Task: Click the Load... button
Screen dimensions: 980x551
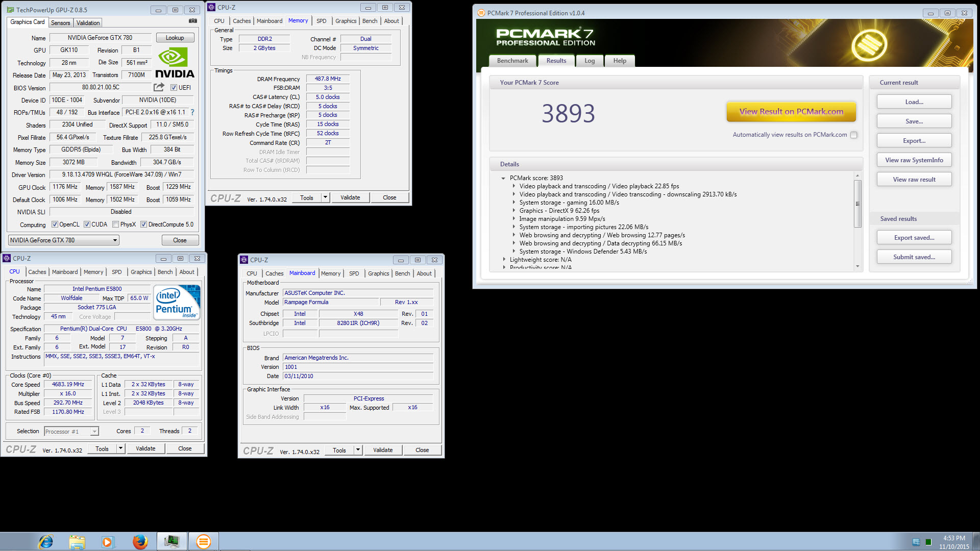Action: [914, 102]
